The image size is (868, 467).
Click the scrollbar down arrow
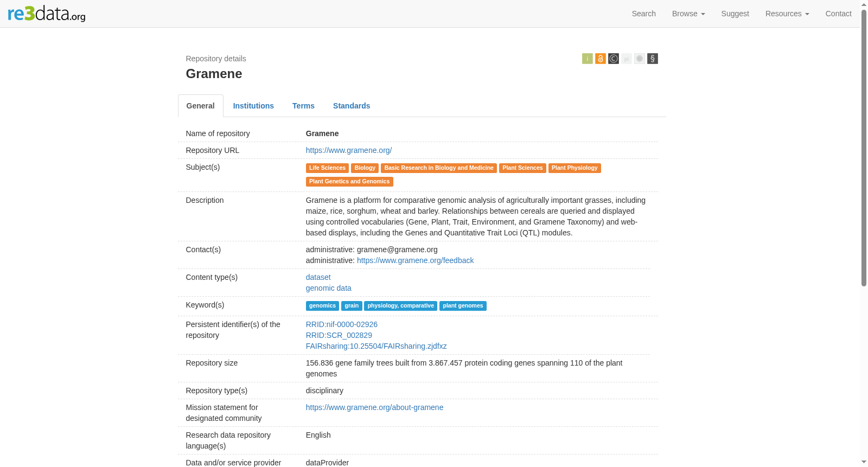click(x=864, y=462)
